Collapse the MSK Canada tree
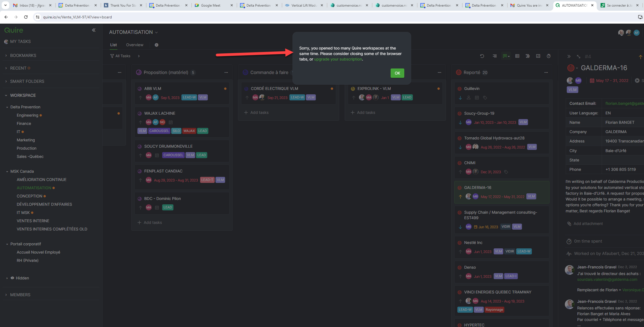Image resolution: width=644 pixels, height=327 pixels. click(x=7, y=172)
